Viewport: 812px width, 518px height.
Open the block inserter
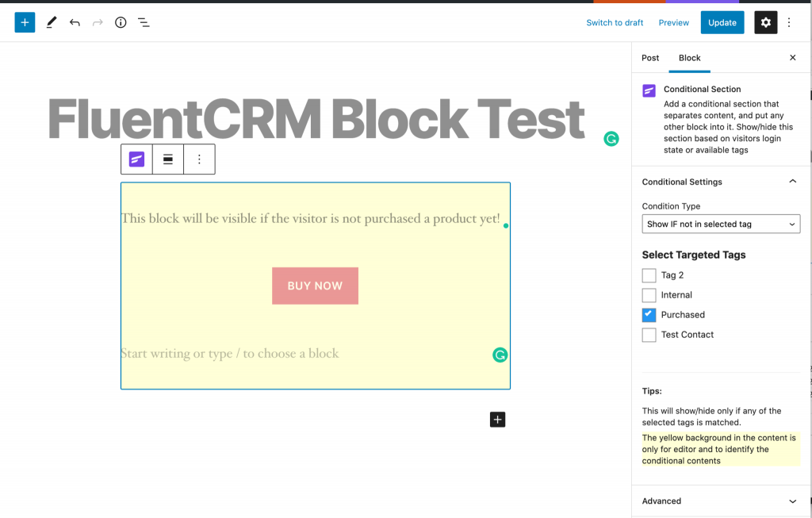coord(24,22)
